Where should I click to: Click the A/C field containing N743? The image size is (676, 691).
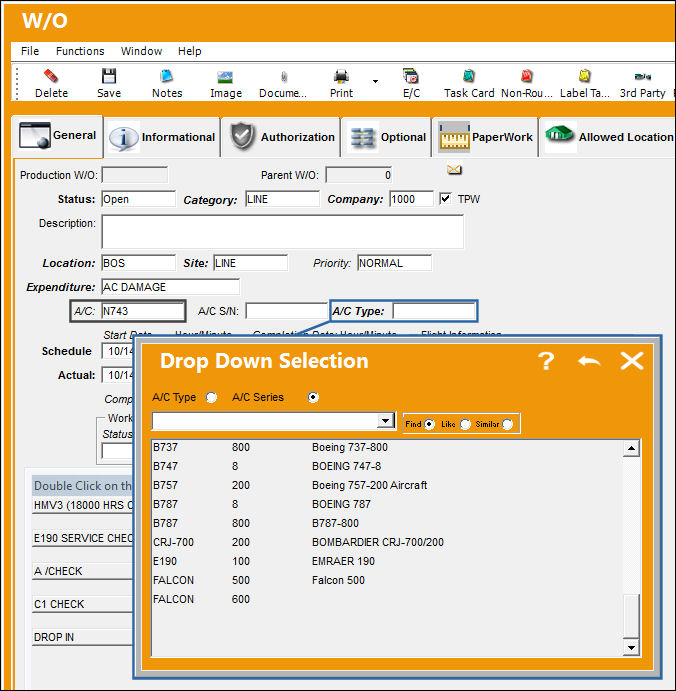click(x=143, y=311)
